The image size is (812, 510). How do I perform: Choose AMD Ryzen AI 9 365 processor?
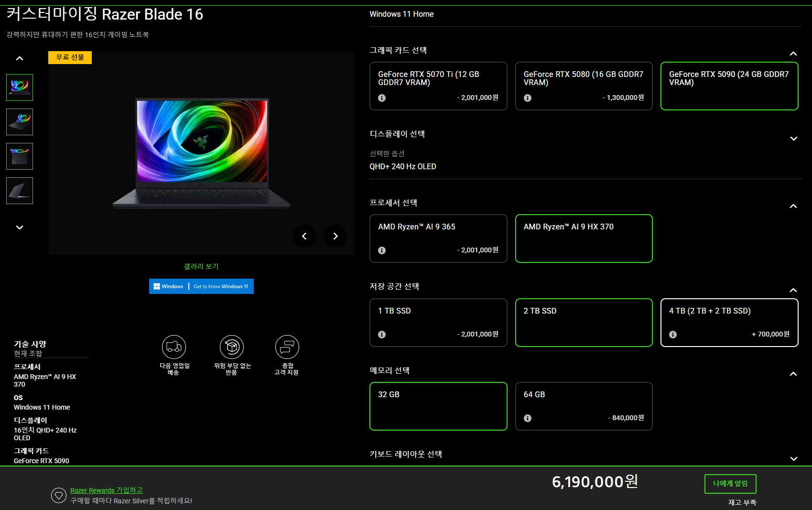click(x=438, y=239)
